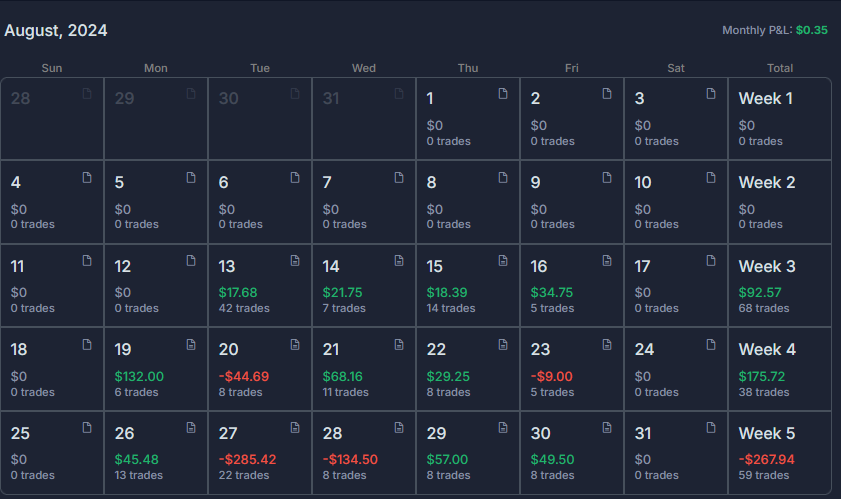Select the Week 3 total $92.57

759,293
